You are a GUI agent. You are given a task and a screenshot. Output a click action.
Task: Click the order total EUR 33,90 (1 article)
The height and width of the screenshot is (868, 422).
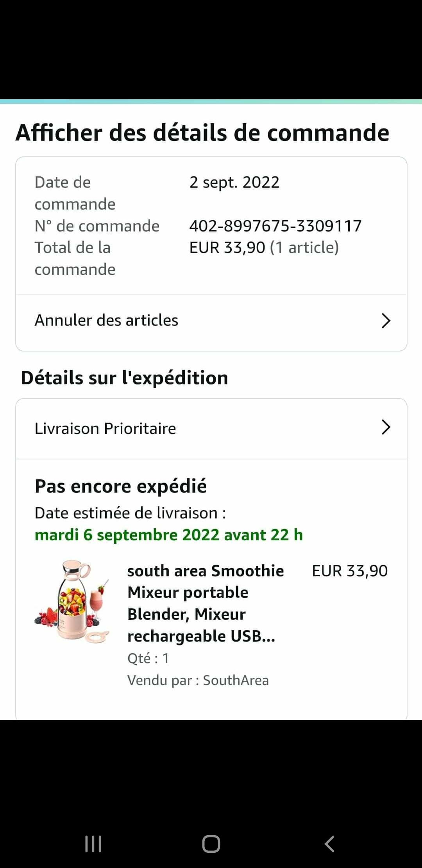pos(264,247)
